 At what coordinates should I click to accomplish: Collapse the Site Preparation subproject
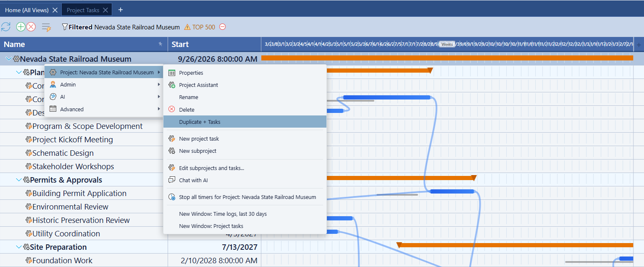[x=18, y=247]
